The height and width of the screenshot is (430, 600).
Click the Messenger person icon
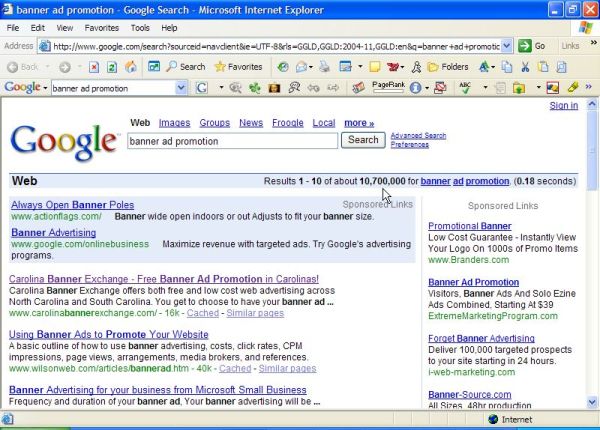pos(416,67)
